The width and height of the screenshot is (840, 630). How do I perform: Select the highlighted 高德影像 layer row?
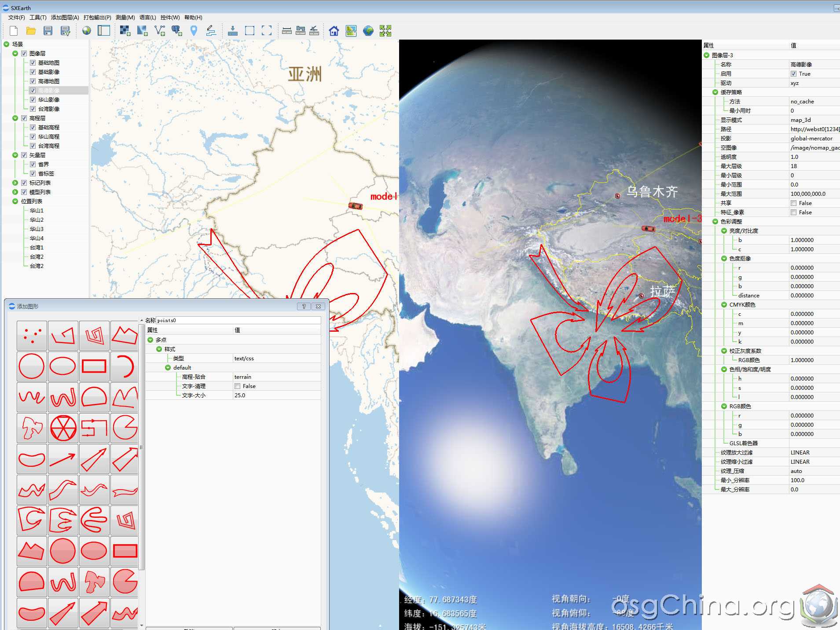click(x=58, y=91)
